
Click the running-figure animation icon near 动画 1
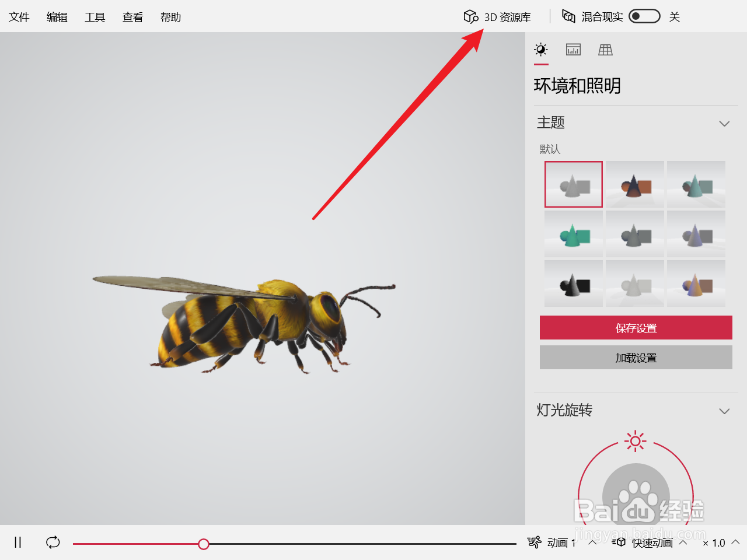(x=534, y=542)
